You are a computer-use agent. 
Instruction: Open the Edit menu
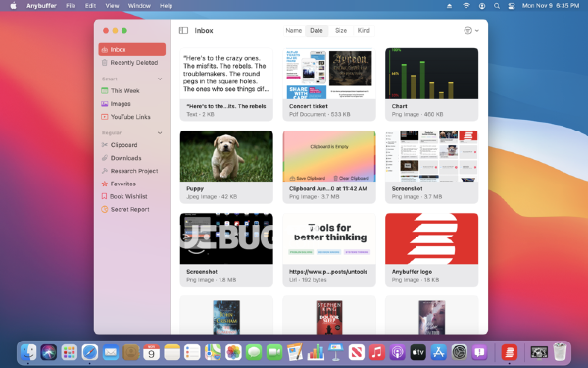pos(90,6)
